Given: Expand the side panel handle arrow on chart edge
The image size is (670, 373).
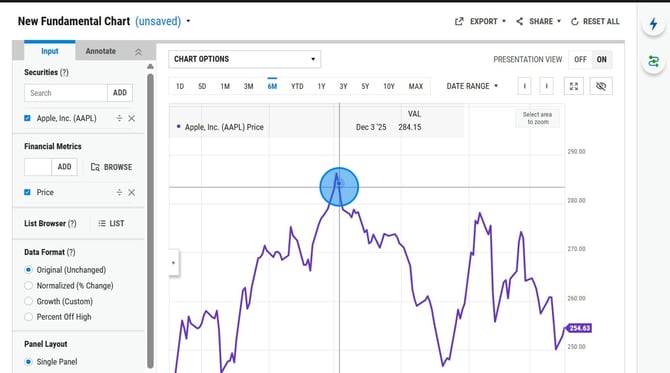Looking at the screenshot, I should point(173,263).
